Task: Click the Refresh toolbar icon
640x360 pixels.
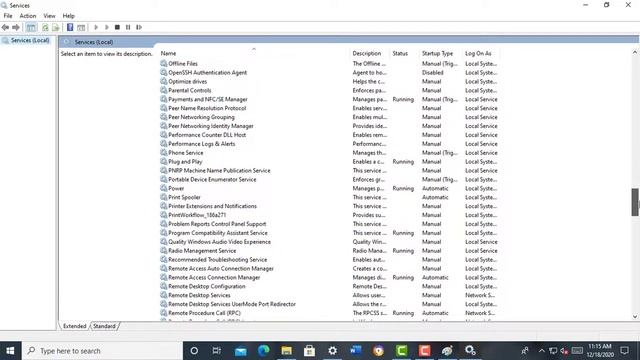Action: coord(45,27)
